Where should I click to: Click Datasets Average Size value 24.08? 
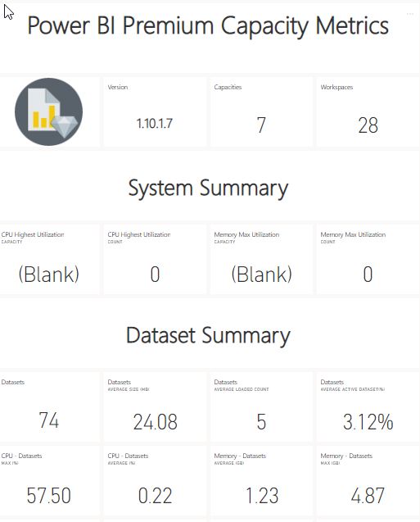(156, 422)
